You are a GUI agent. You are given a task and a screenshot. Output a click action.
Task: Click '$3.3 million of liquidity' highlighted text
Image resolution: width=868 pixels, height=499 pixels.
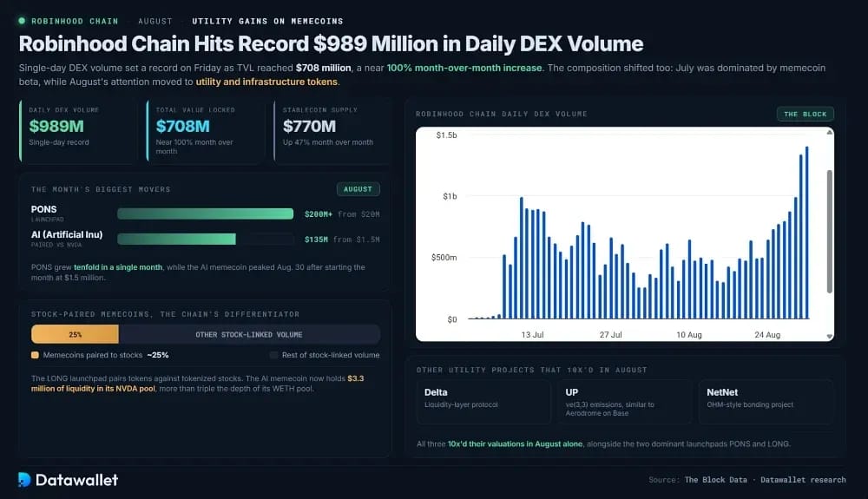point(197,384)
